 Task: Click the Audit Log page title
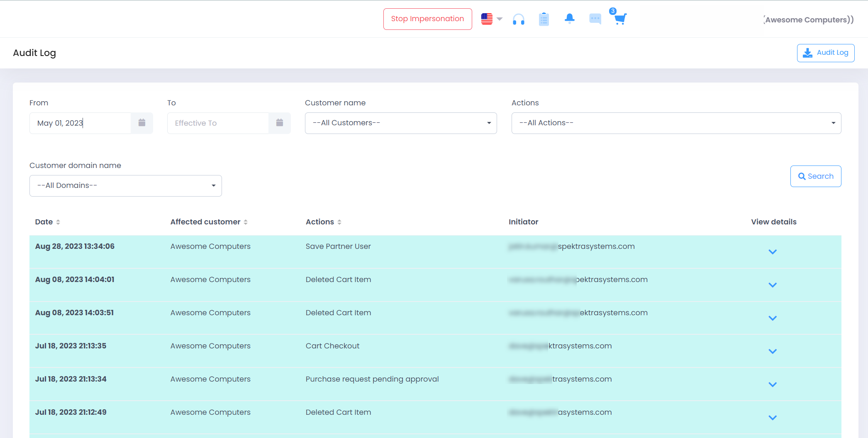34,53
